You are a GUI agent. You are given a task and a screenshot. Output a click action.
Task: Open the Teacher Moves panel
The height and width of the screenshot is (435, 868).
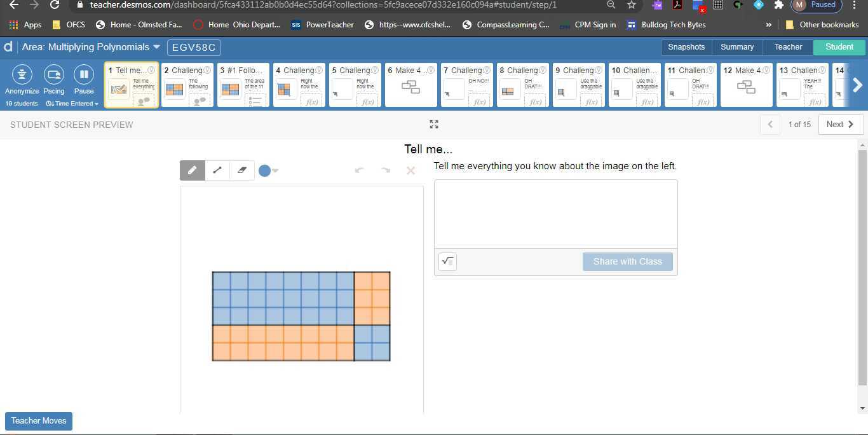tap(38, 420)
